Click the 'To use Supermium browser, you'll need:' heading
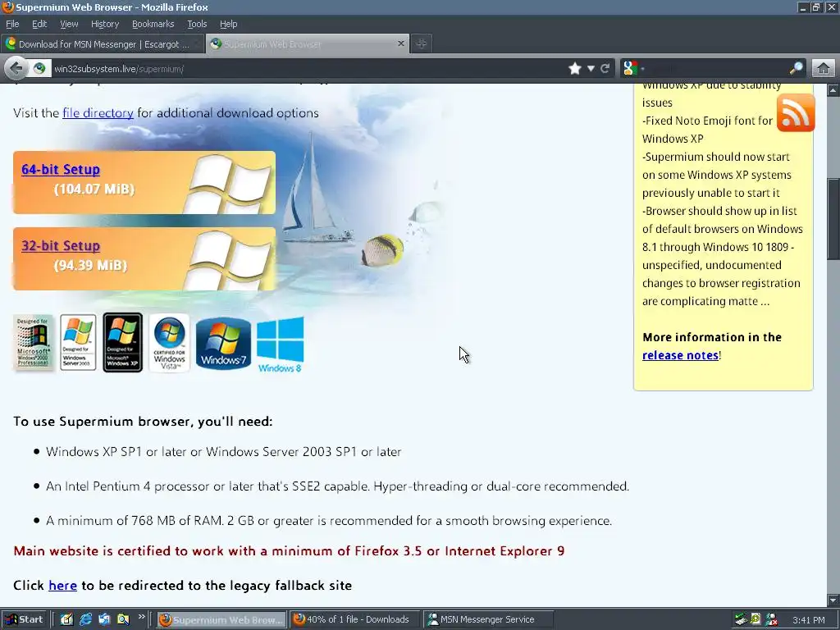 click(143, 422)
